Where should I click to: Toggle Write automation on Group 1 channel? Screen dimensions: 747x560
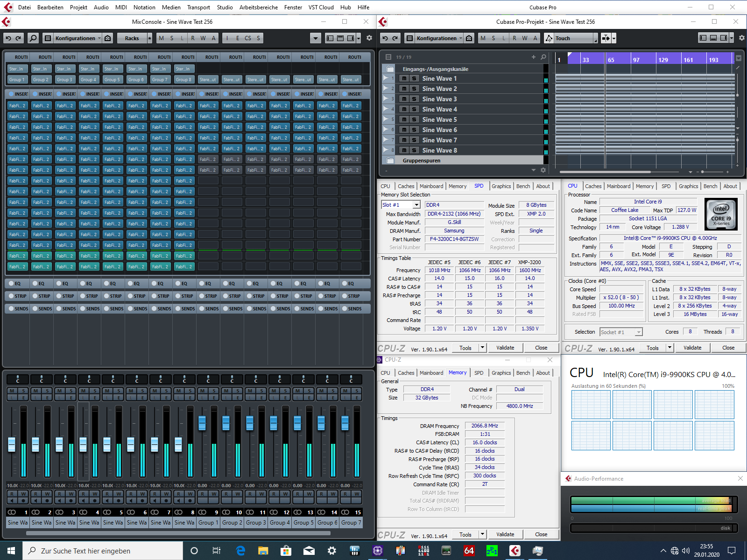pyautogui.click(x=214, y=494)
